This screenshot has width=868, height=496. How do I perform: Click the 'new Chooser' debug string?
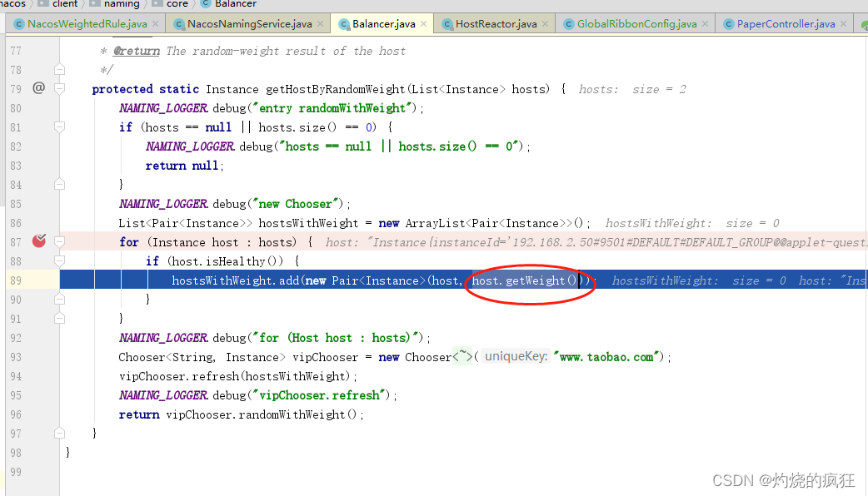[295, 204]
